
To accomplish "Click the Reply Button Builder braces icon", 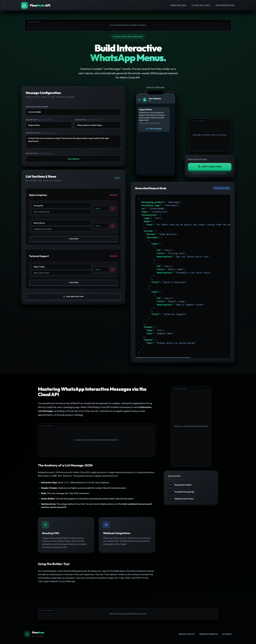I will pos(170,485).
